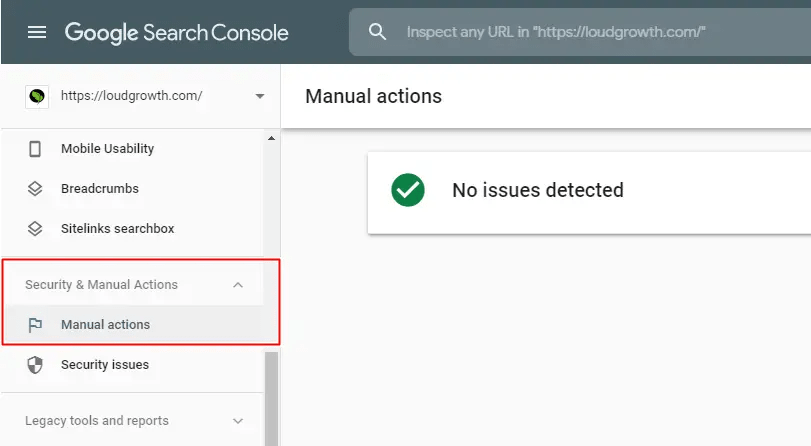Open the Security issues report
811x446 pixels.
pos(105,364)
